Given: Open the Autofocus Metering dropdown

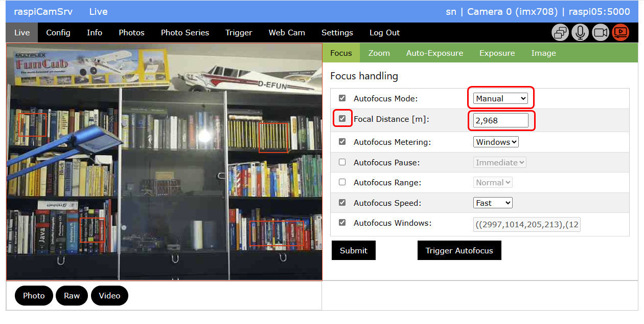Looking at the screenshot, I should point(496,142).
